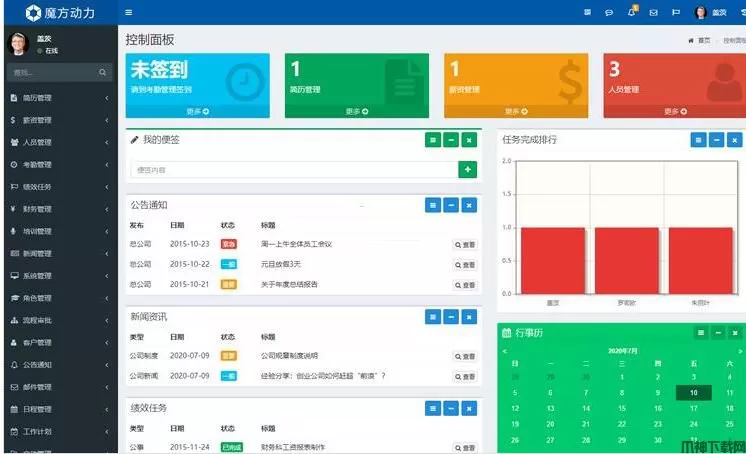Click the 便签内容 note input field
The width and height of the screenshot is (746, 454).
coord(292,170)
